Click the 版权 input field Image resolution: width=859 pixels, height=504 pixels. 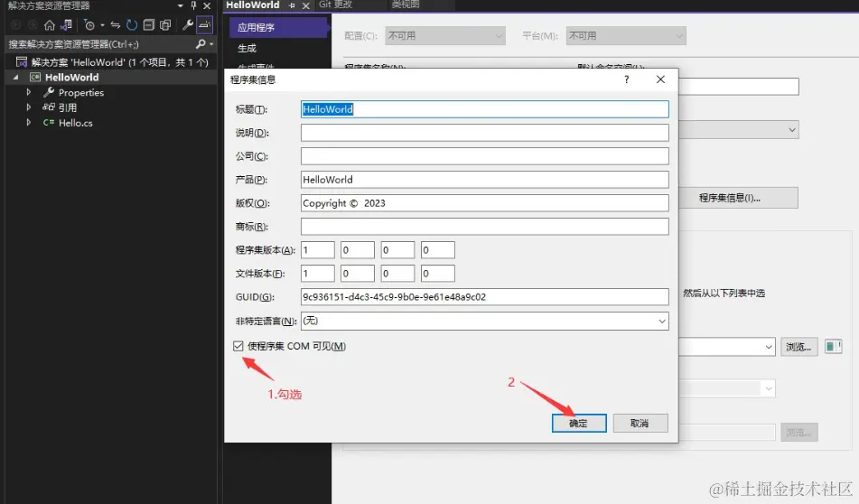coord(485,203)
